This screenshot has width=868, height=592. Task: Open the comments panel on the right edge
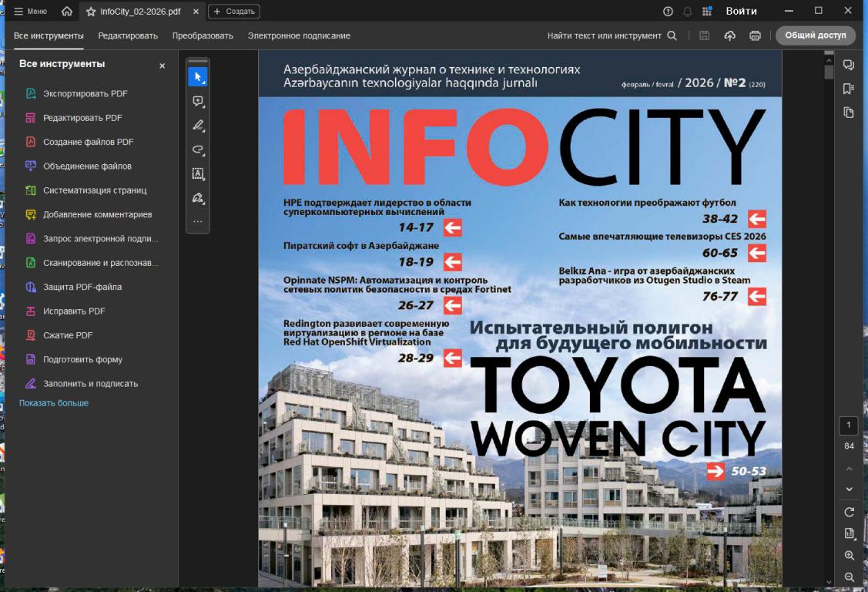click(x=849, y=66)
